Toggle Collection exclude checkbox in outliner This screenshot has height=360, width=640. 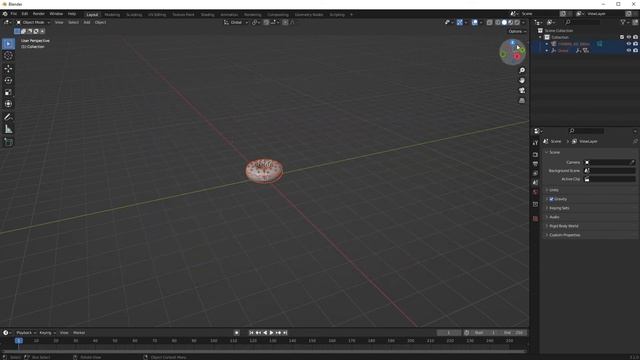[x=622, y=37]
